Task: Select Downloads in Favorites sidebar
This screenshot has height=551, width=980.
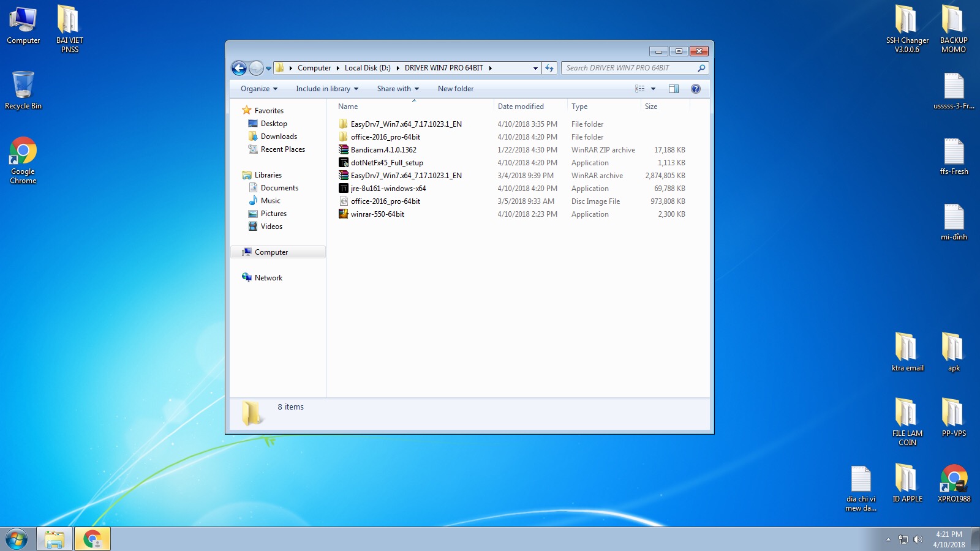Action: click(x=279, y=137)
